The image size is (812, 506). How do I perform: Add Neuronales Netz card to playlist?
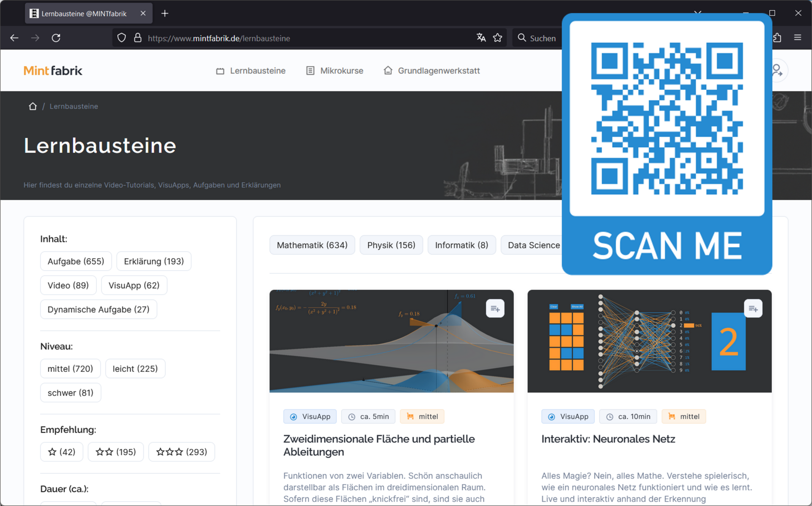tap(753, 309)
